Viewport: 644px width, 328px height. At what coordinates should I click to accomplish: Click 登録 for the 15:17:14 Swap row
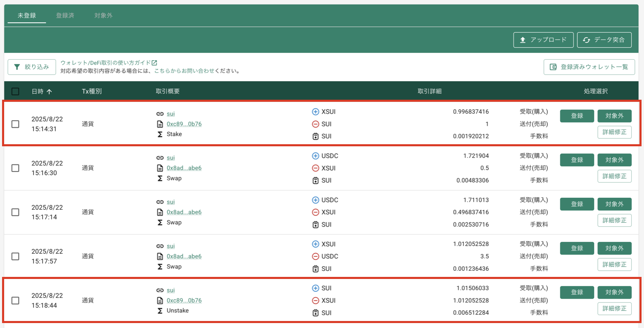(x=577, y=204)
